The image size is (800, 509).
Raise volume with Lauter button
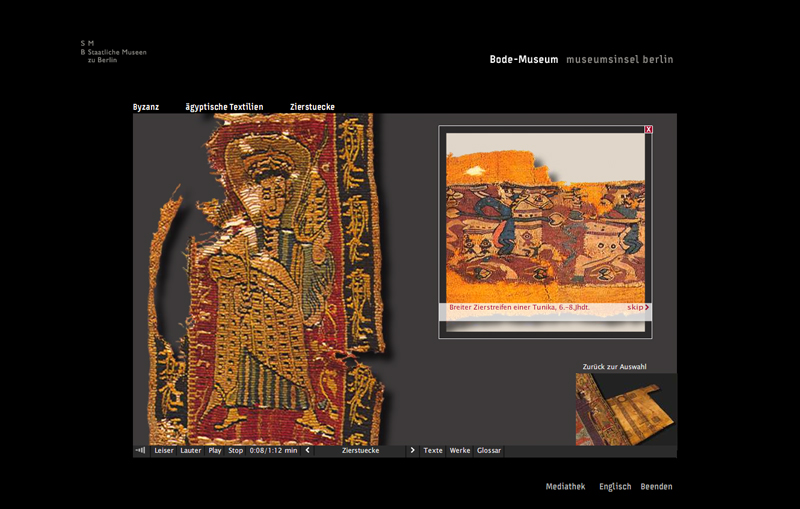point(190,450)
